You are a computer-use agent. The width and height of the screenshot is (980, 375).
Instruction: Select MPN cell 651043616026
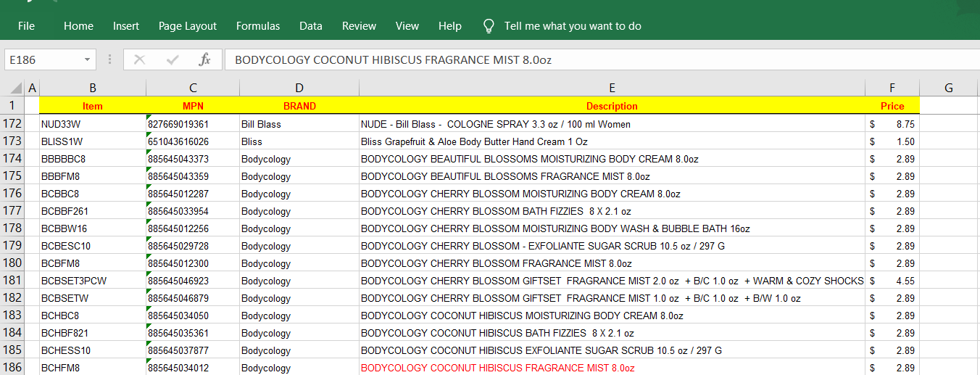click(x=193, y=141)
